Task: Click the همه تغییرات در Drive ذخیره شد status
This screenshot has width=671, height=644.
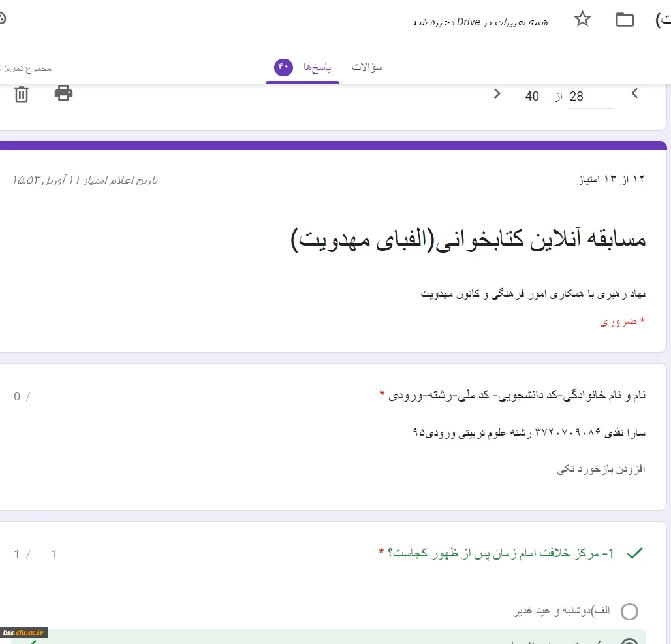Action: click(x=479, y=22)
